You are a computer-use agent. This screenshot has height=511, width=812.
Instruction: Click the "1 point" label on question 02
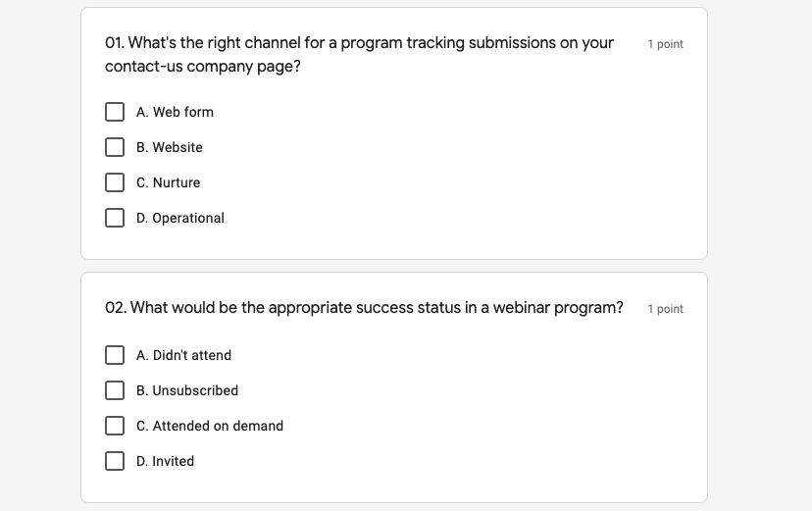coord(665,309)
